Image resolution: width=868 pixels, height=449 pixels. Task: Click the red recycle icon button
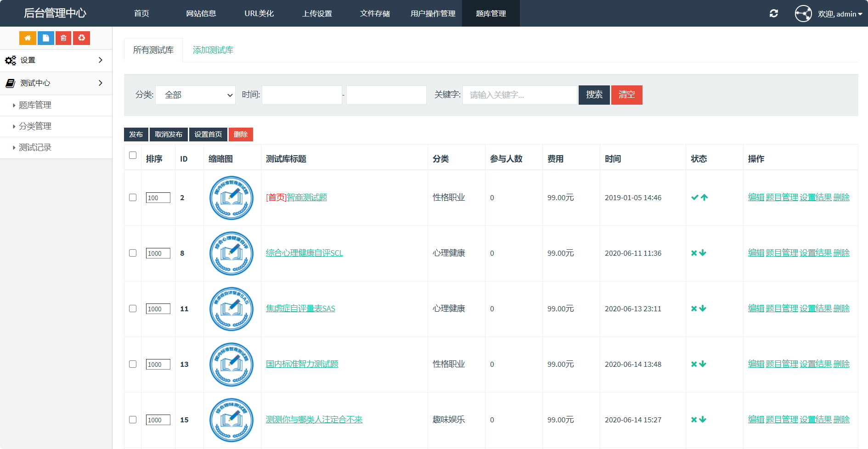point(81,38)
